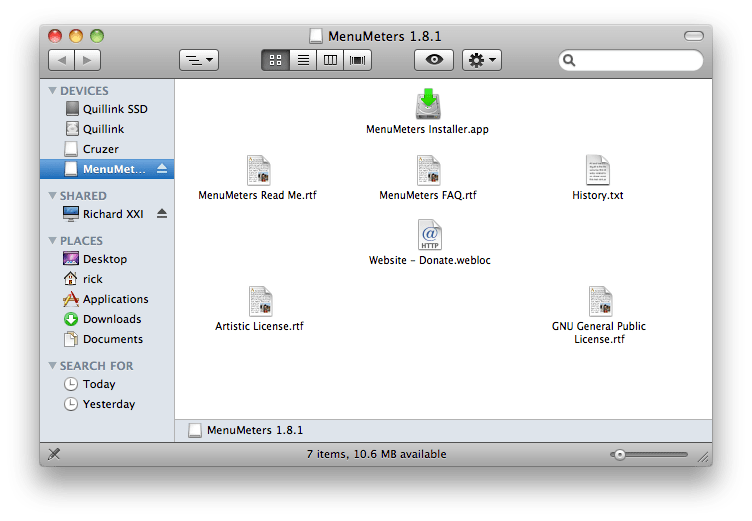The width and height of the screenshot is (752, 521).
Task: Click the Quick Look eye button
Action: coord(434,60)
